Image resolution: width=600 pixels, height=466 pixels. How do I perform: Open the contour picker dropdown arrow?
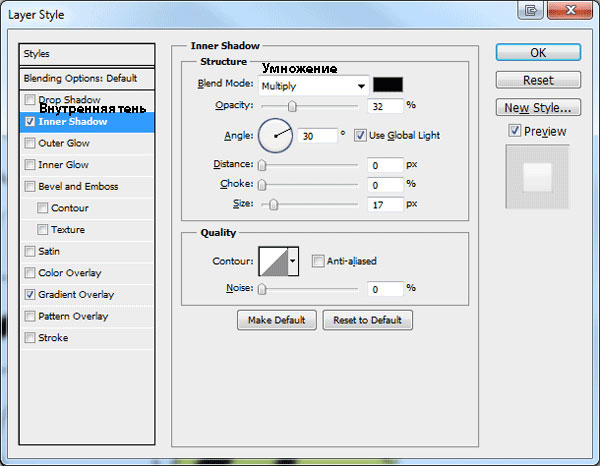(293, 261)
